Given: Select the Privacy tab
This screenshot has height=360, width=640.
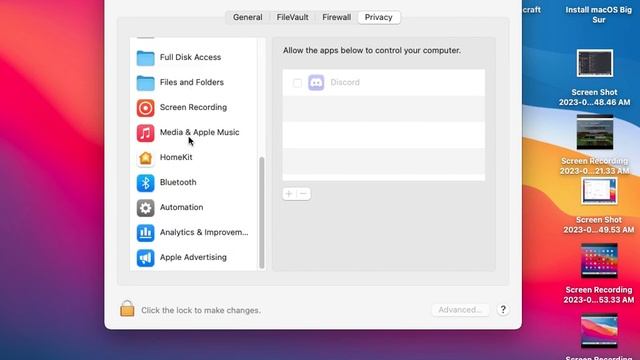Looking at the screenshot, I should point(378,17).
